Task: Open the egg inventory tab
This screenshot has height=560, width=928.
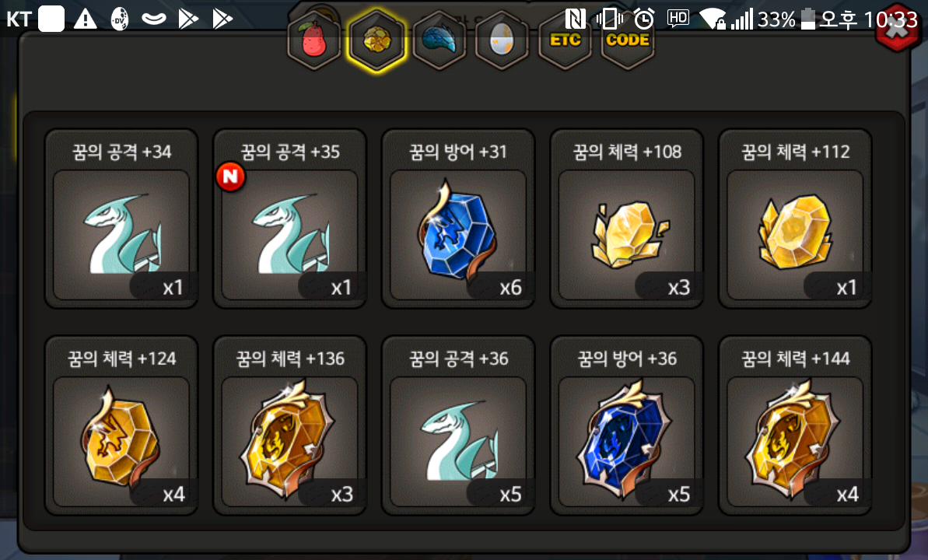Action: 502,41
